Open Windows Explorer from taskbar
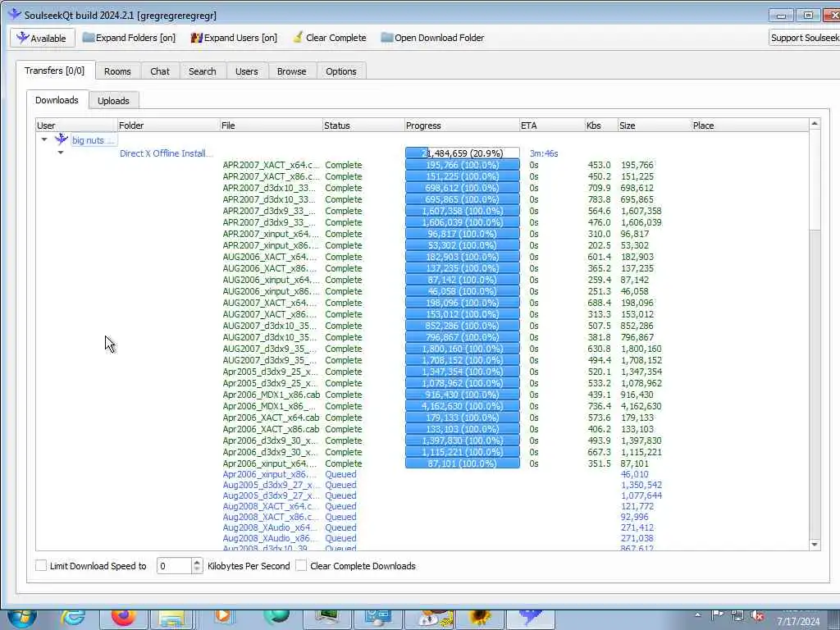 click(171, 619)
